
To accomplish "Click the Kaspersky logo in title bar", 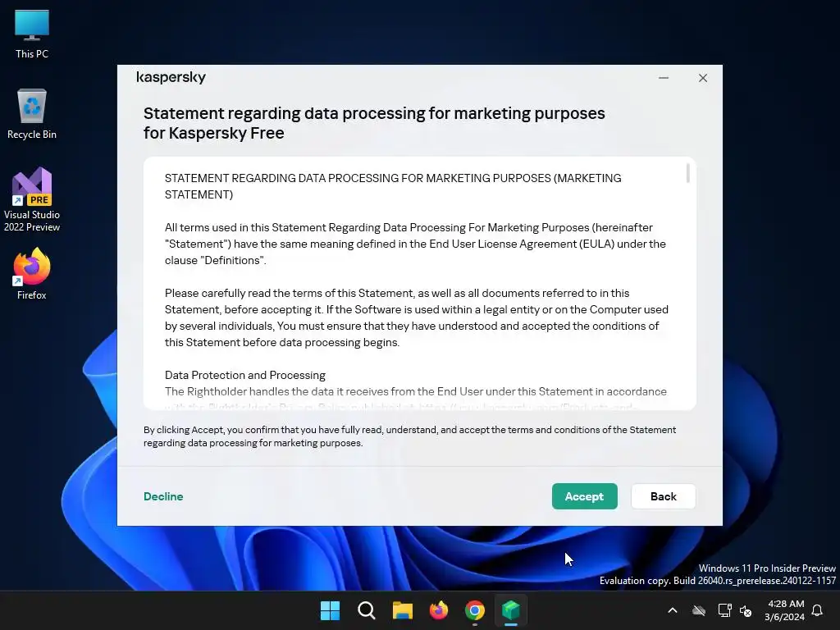I will click(x=171, y=78).
